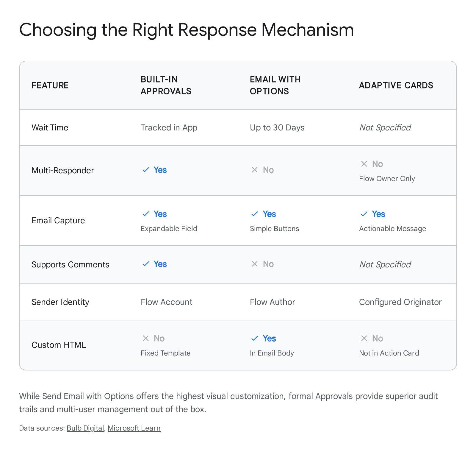Click the X icon above Fixed Template
This screenshot has height=452, width=476.
point(145,339)
